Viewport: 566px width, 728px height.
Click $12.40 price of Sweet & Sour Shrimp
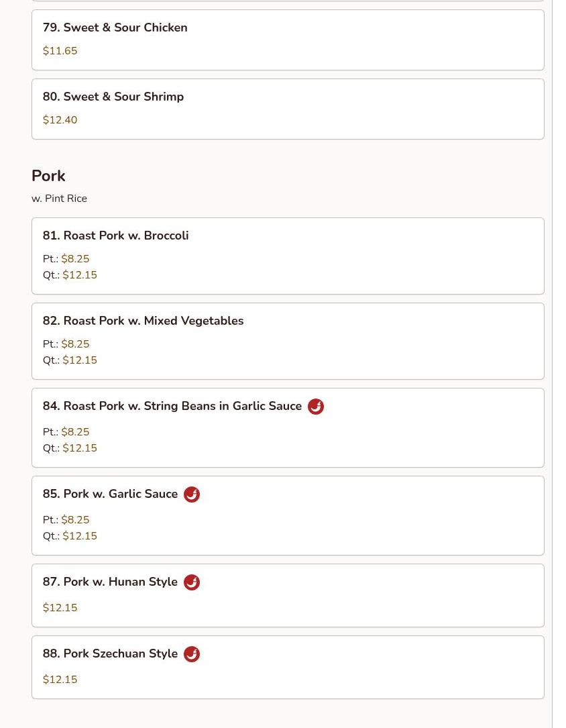[60, 120]
